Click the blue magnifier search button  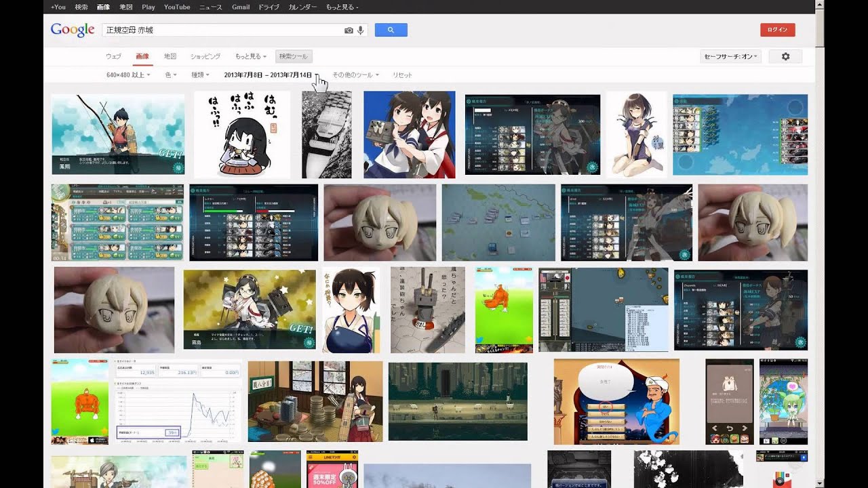[391, 30]
